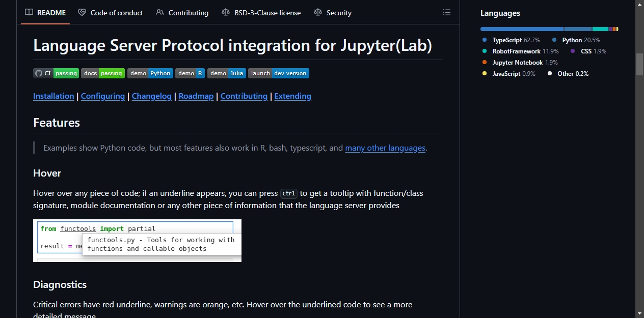The height and width of the screenshot is (318, 644).
Task: Open the demo Julia badge
Action: (227, 73)
